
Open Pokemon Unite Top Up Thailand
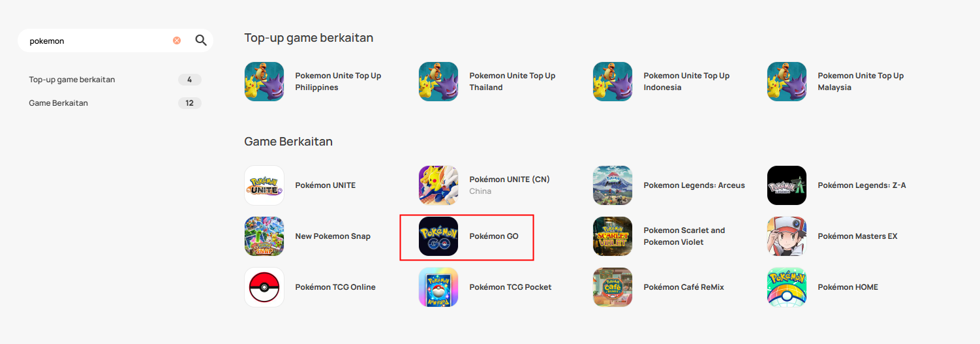[x=512, y=82]
